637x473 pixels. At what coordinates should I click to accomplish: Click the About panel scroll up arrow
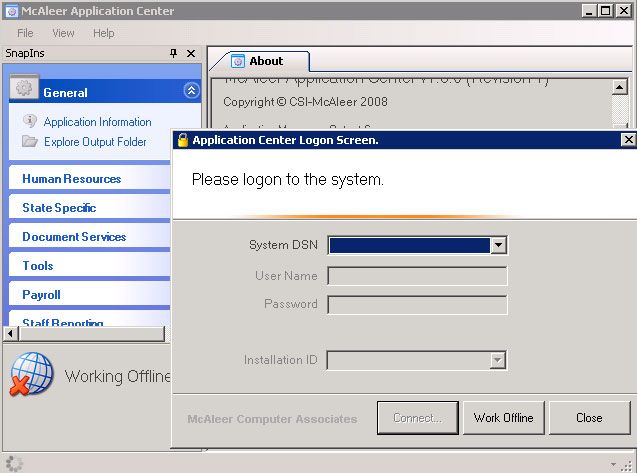point(620,87)
